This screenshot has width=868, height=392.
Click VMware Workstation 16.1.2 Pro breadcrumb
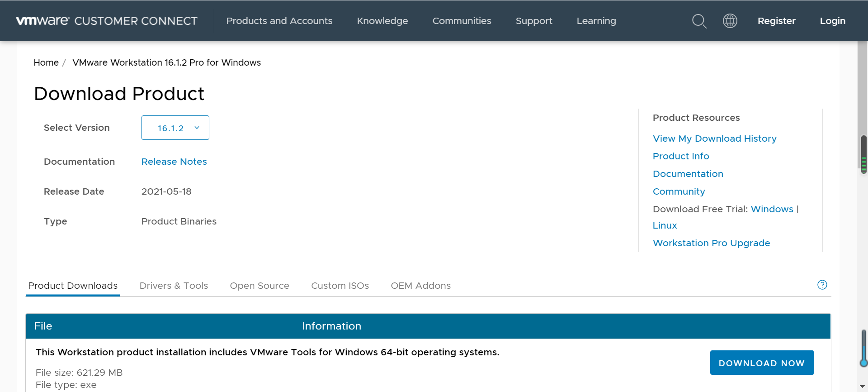click(x=166, y=62)
